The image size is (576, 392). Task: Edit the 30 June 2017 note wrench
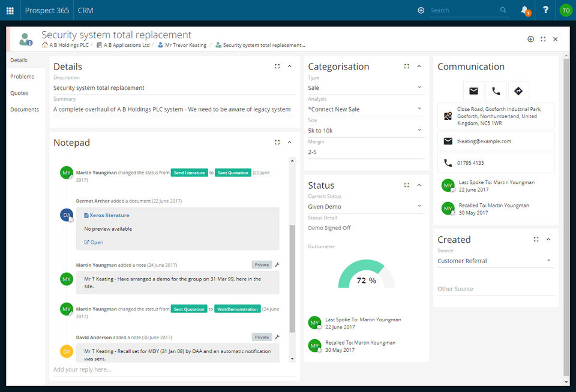[x=277, y=337]
